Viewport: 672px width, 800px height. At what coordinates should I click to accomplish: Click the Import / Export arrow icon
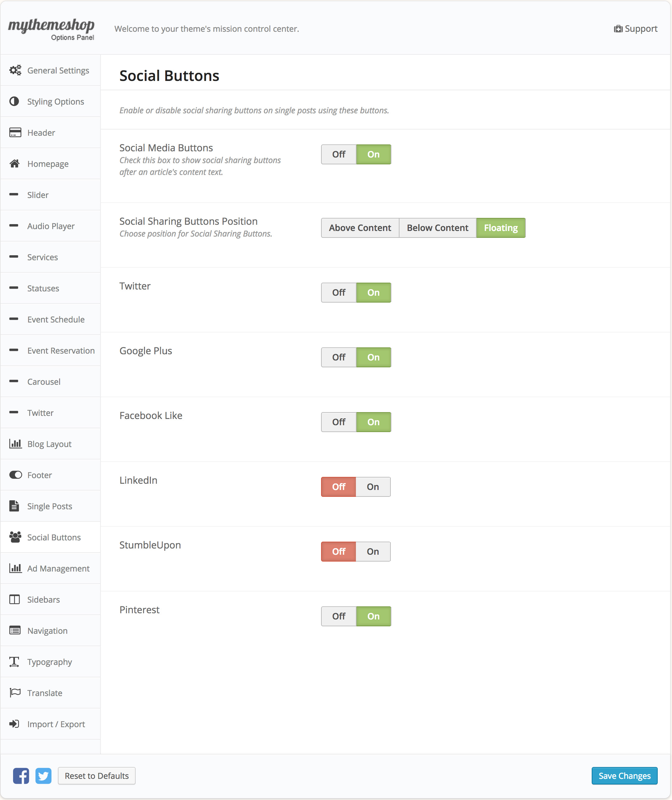[15, 724]
